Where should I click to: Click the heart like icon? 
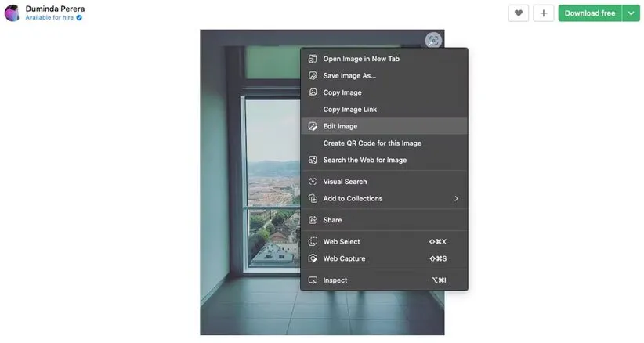(x=518, y=13)
